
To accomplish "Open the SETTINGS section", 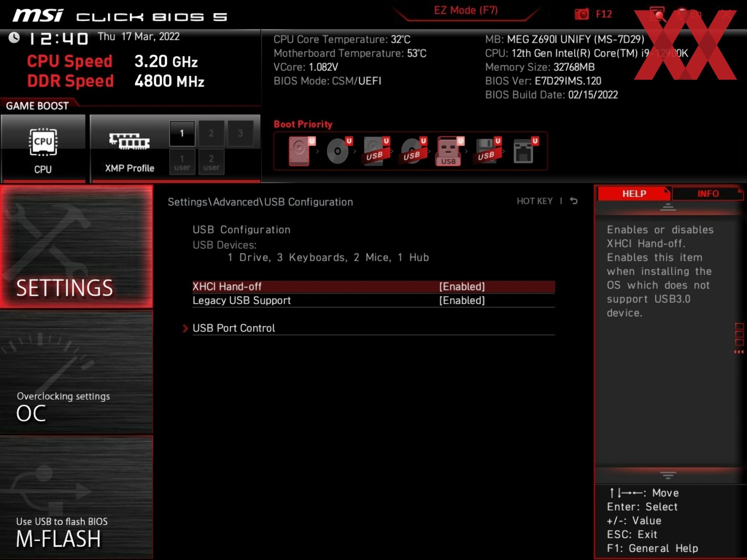I will coord(77,247).
